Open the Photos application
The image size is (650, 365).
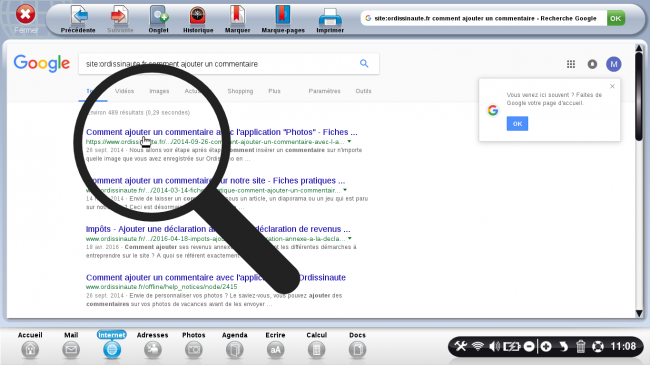[x=194, y=345]
